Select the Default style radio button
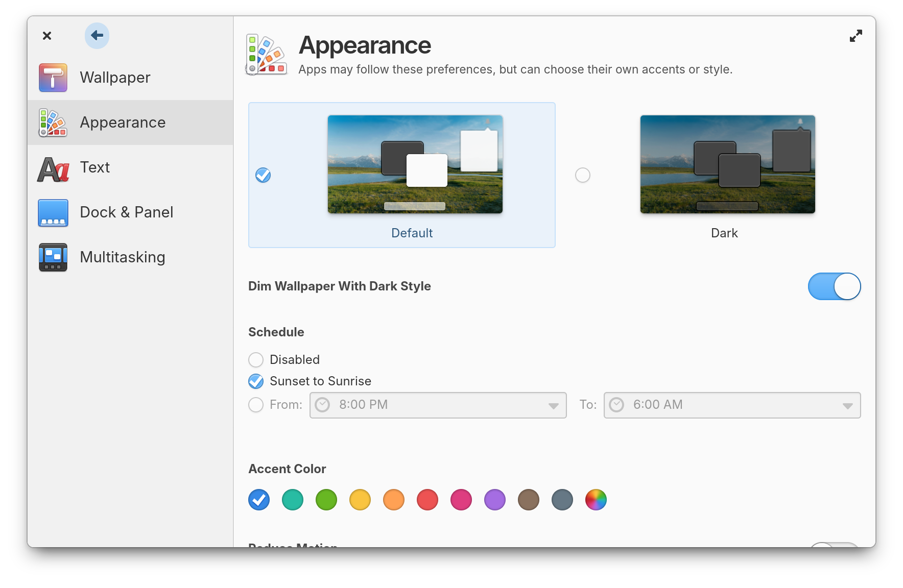Image resolution: width=903 pixels, height=588 pixels. click(x=263, y=175)
